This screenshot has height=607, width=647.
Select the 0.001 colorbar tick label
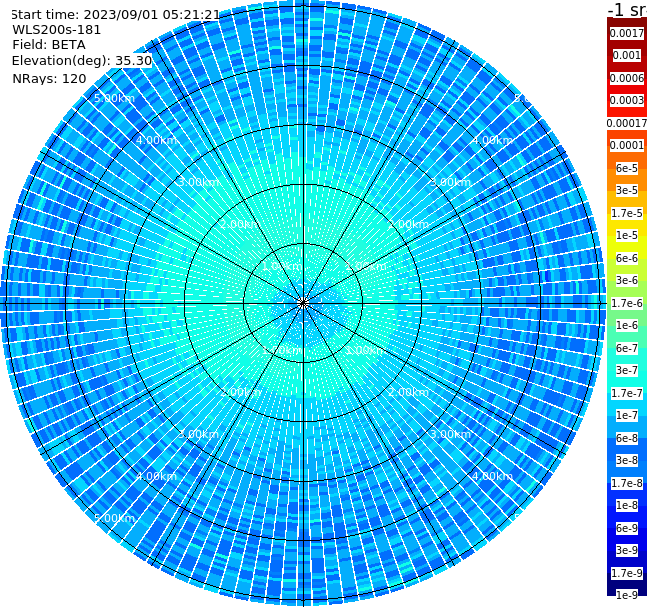[627, 55]
